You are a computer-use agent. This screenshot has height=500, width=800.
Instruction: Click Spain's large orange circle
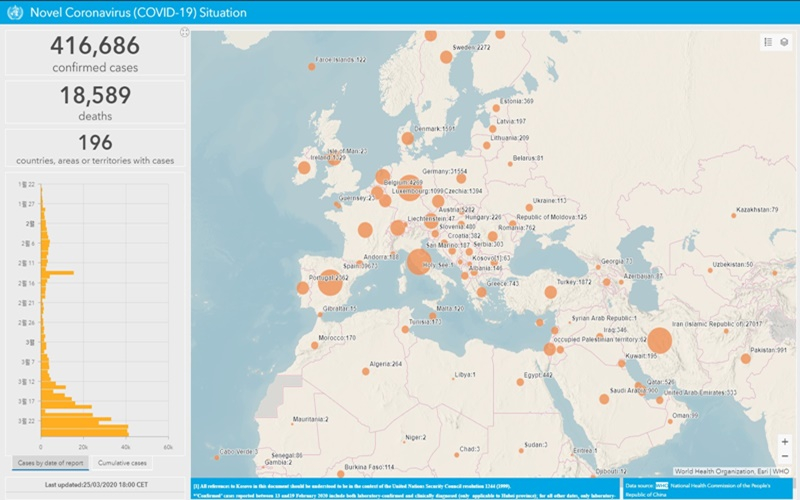[329, 283]
